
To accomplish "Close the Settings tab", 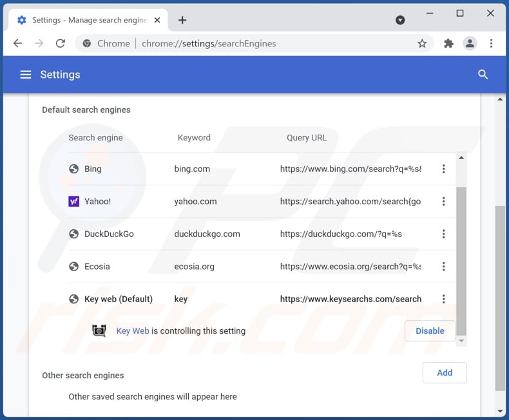I will point(158,20).
